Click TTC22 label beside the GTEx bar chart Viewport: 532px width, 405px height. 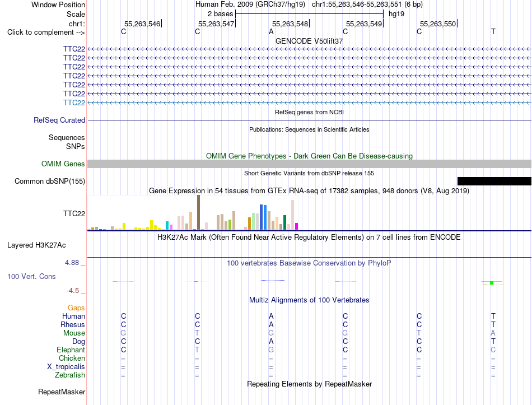click(74, 213)
